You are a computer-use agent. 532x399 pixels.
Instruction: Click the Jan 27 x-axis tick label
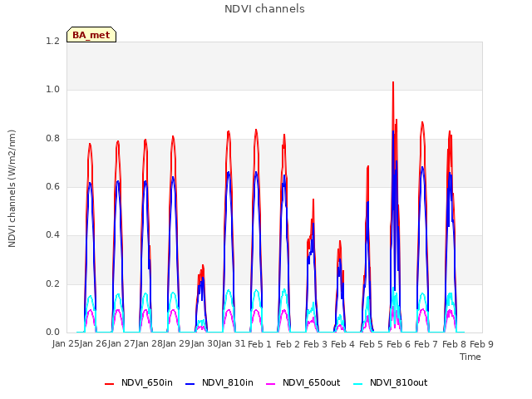click(x=121, y=343)
